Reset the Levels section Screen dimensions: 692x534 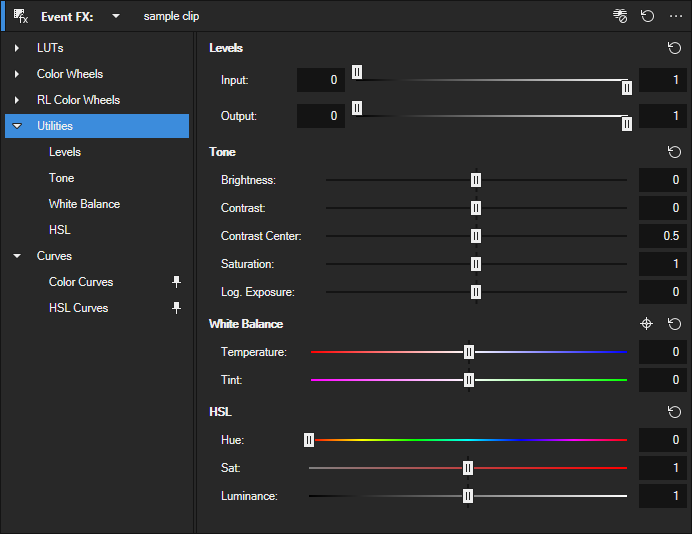tap(674, 48)
